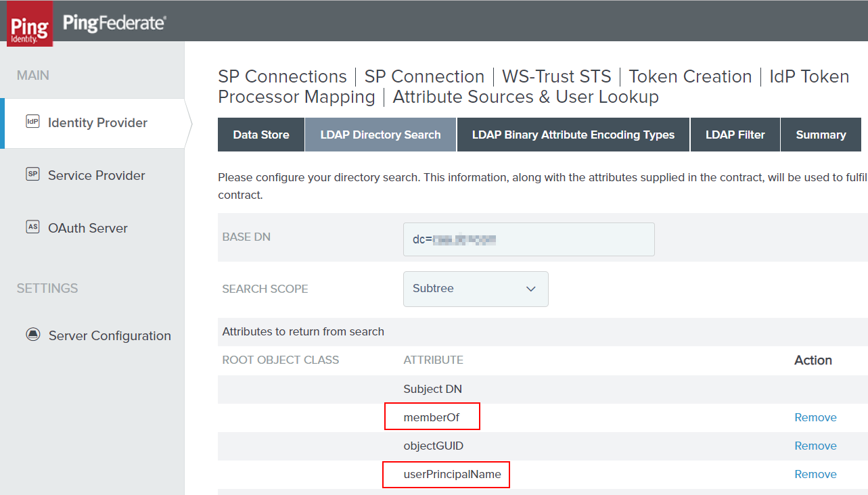
Task: Click the Base DN input field
Action: tap(529, 239)
